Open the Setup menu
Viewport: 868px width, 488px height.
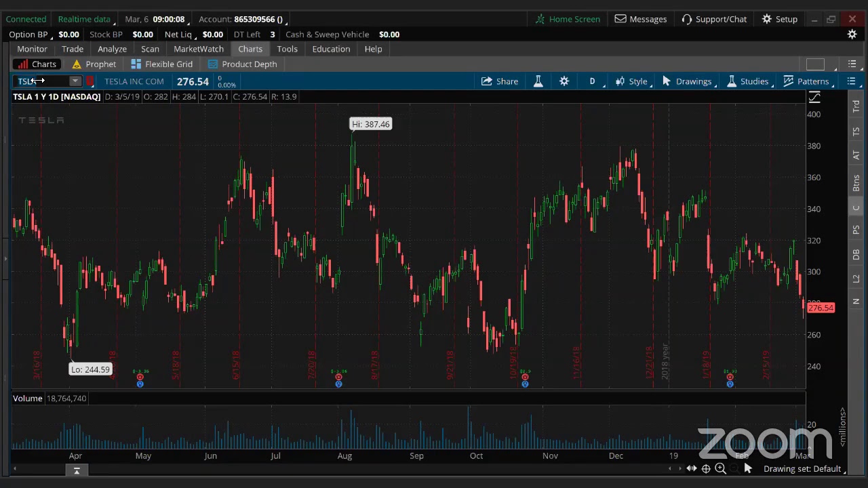click(780, 19)
